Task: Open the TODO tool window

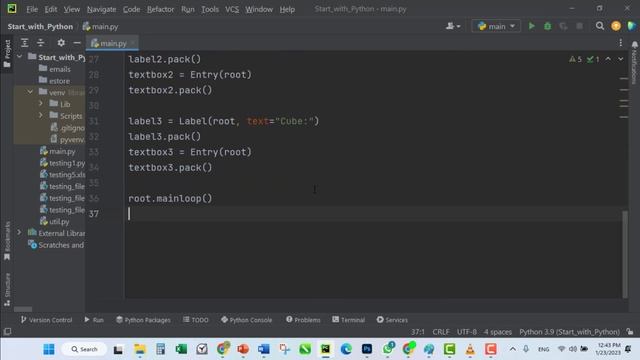Action: [x=196, y=320]
